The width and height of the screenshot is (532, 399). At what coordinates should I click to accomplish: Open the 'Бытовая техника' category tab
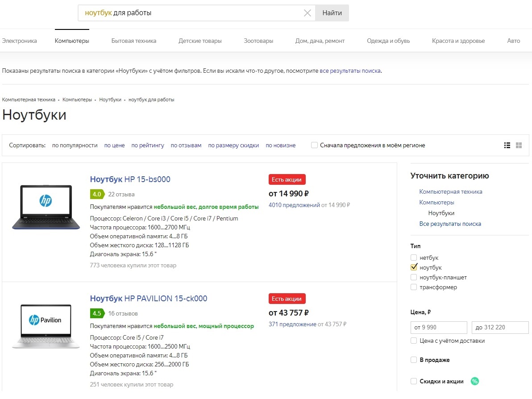point(134,41)
